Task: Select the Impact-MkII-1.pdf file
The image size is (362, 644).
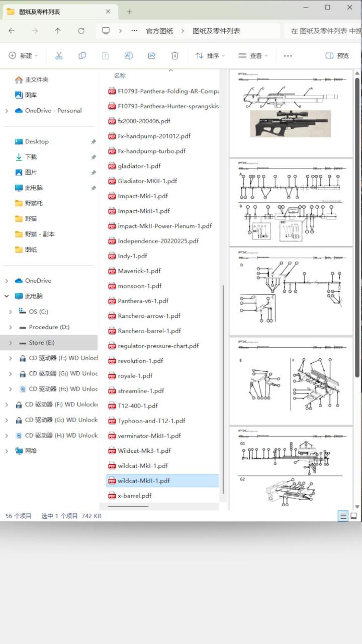Action: click(x=144, y=211)
